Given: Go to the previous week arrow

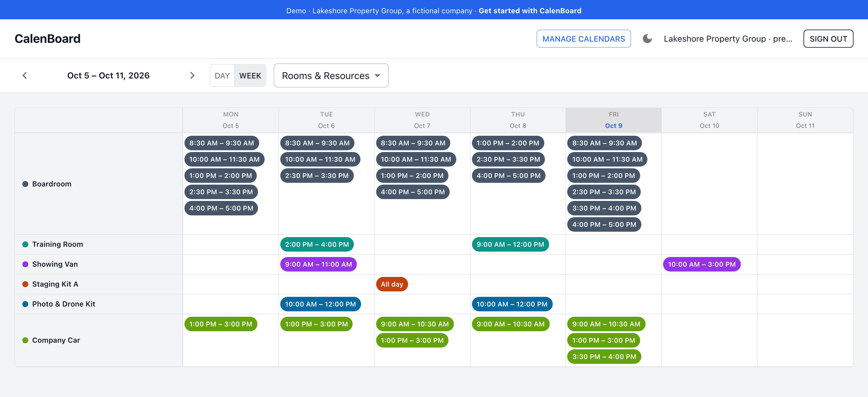Looking at the screenshot, I should [x=25, y=75].
